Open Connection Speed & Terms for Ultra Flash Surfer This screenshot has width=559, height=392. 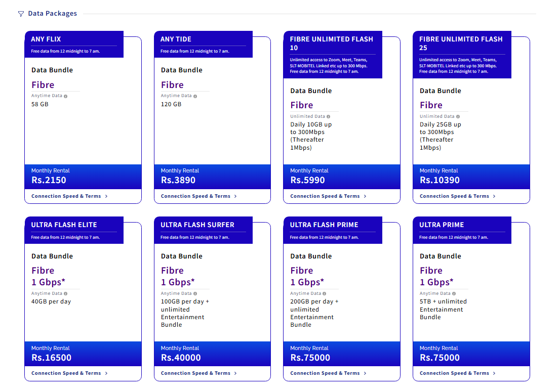pyautogui.click(x=198, y=373)
